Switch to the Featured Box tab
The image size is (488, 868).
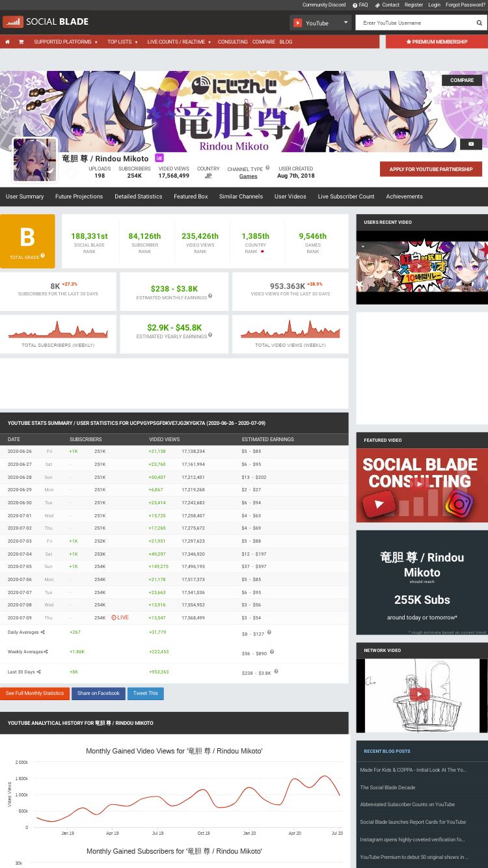click(191, 197)
